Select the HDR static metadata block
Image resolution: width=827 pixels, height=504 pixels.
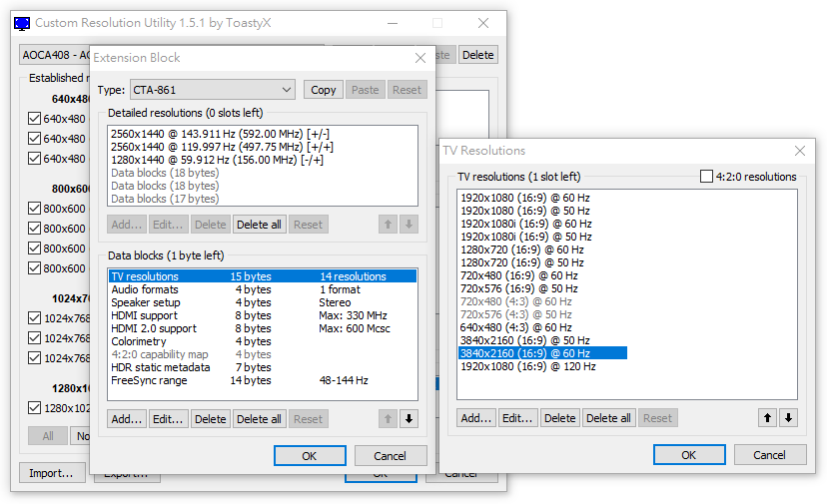coord(263,367)
